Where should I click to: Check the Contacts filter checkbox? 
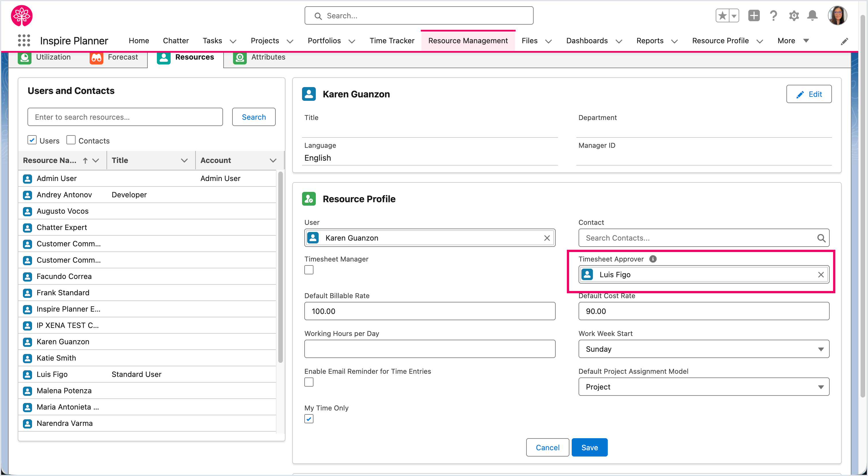71,140
